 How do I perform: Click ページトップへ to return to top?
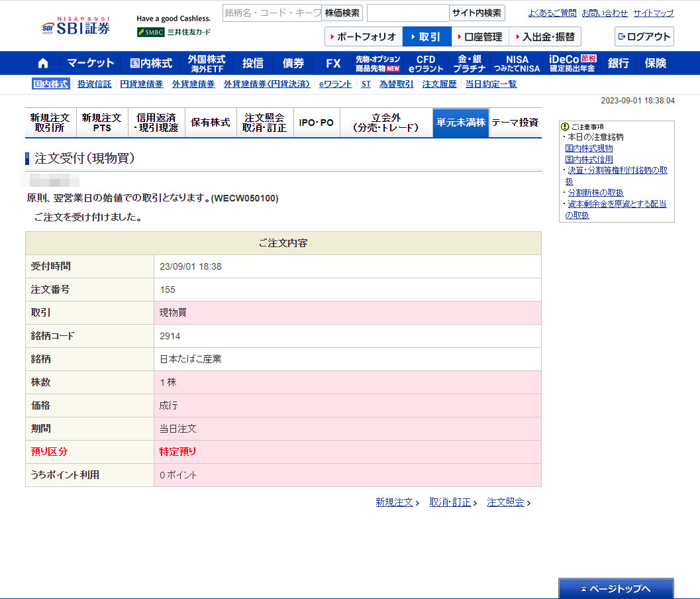(615, 588)
